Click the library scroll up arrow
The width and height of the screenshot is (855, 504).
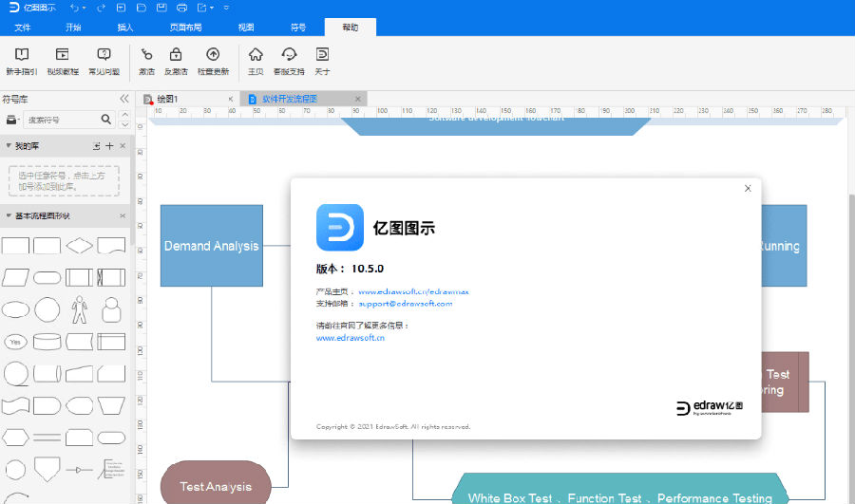click(x=124, y=115)
